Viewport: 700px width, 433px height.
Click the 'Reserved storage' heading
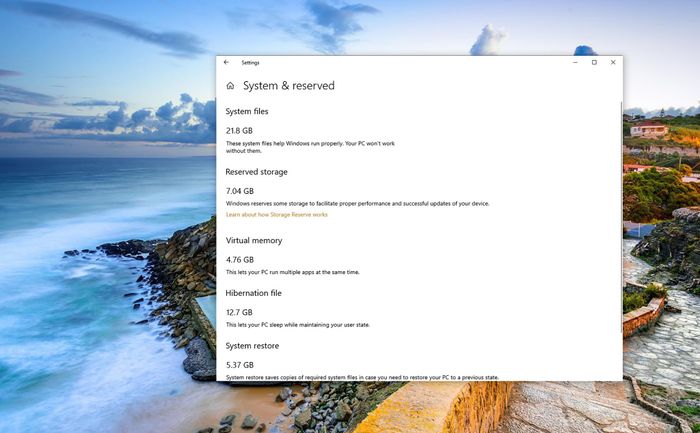pos(256,172)
